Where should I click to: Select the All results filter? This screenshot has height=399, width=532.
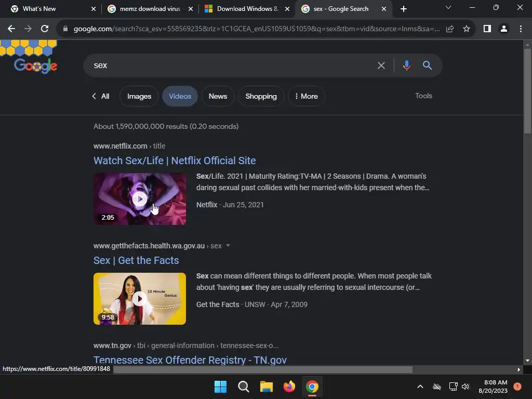coord(101,96)
